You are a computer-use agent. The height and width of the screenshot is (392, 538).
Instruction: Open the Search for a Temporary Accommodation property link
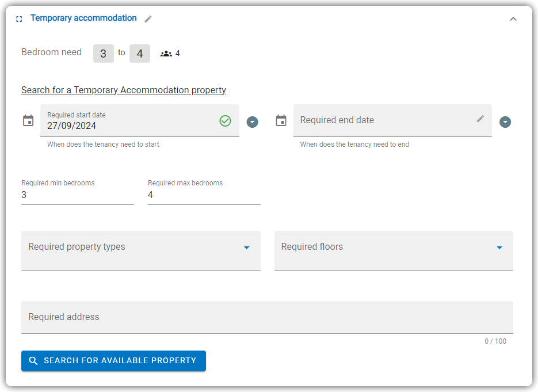point(124,90)
